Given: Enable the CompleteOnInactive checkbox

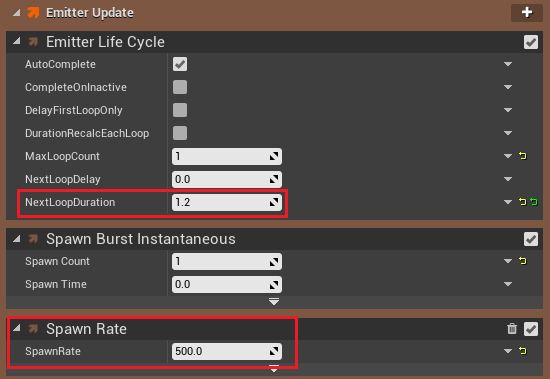Looking at the screenshot, I should click(x=180, y=87).
